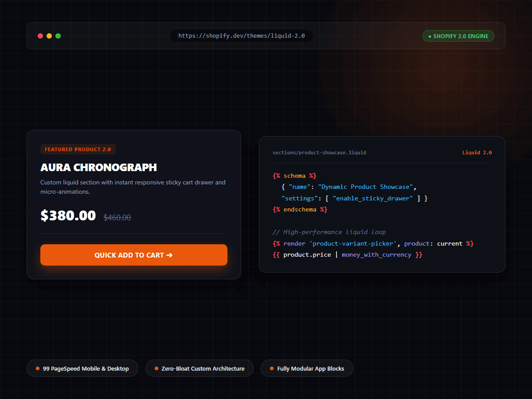
Task: Click Quick Add to Cart button
Action: click(134, 255)
